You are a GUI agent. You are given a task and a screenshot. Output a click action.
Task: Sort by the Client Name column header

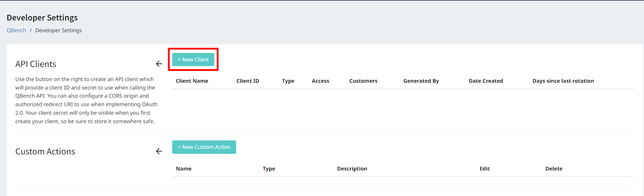tap(192, 81)
